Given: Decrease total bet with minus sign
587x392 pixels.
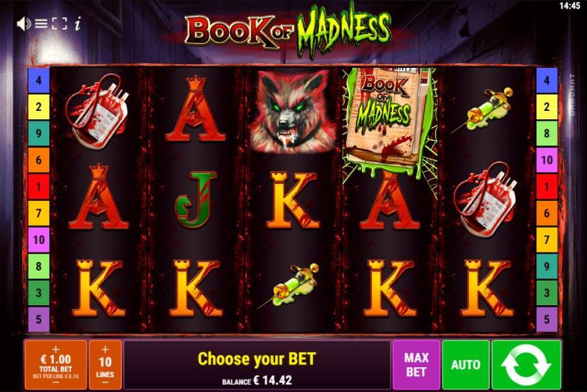Looking at the screenshot, I should (x=56, y=383).
